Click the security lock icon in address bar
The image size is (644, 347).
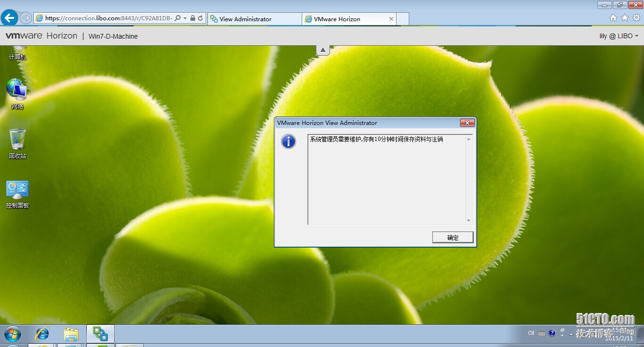(x=193, y=18)
